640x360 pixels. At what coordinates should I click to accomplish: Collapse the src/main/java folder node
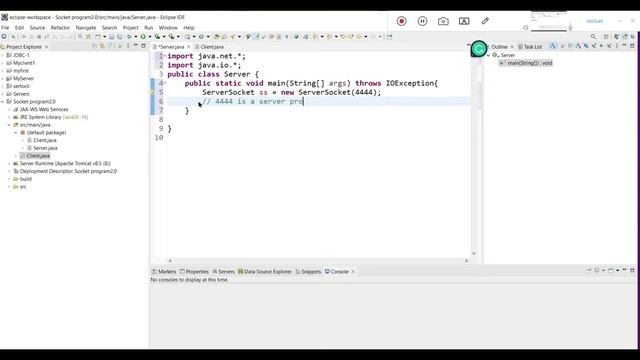9,125
